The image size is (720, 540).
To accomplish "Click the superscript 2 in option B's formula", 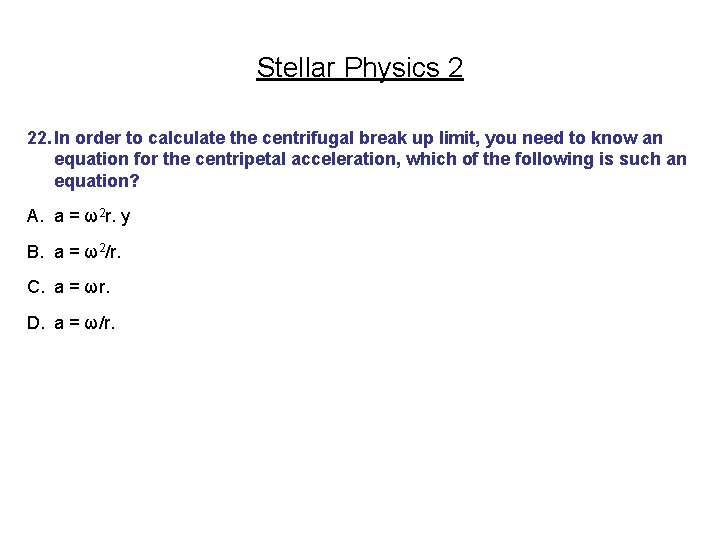I will (101, 248).
